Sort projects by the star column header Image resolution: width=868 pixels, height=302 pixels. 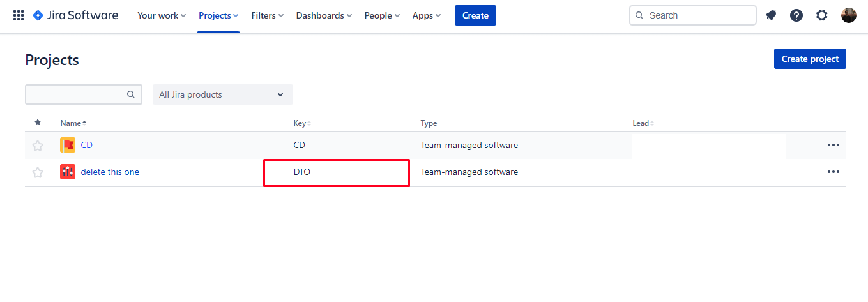point(38,123)
